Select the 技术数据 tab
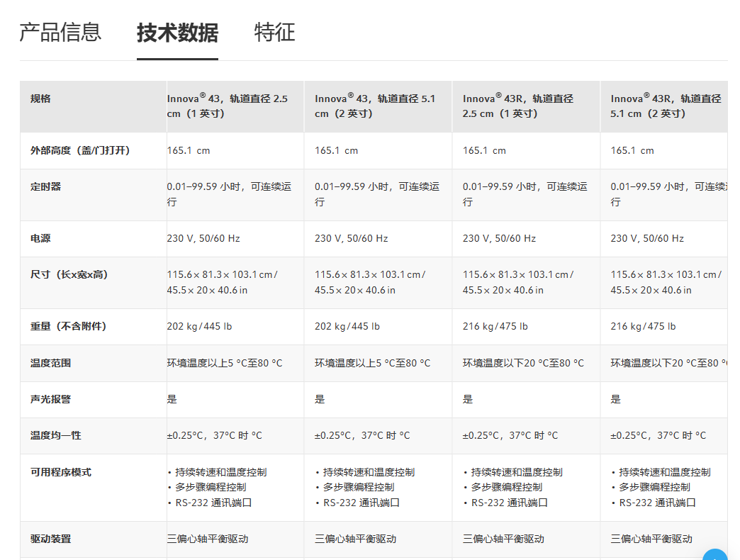Screen dimensions: 740x560 (177, 33)
